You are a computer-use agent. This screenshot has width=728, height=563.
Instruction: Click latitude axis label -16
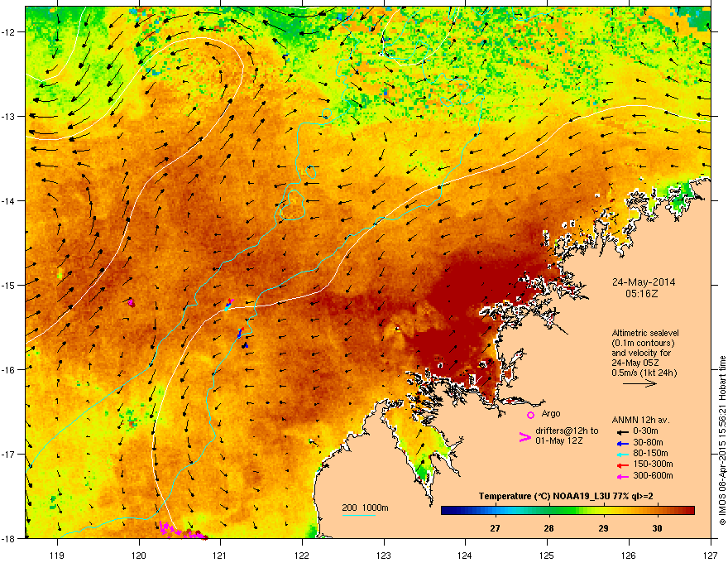pos(8,370)
